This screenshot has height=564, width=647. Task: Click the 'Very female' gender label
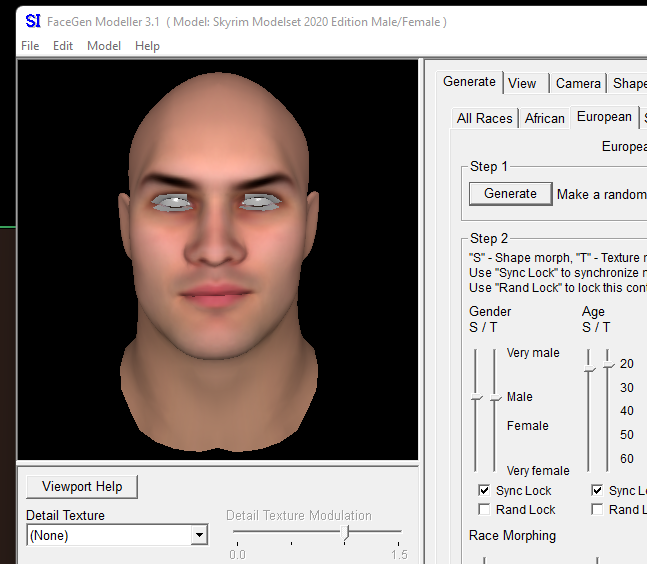coord(538,470)
